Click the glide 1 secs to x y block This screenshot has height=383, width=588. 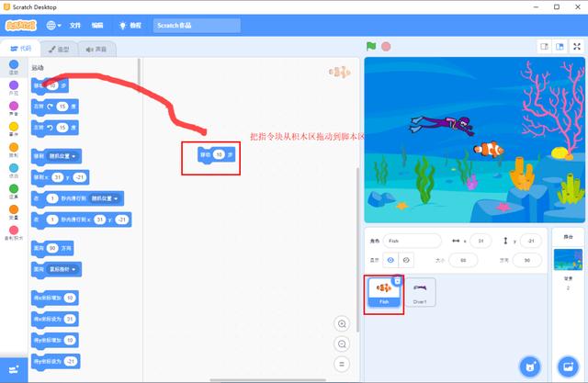tap(82, 220)
